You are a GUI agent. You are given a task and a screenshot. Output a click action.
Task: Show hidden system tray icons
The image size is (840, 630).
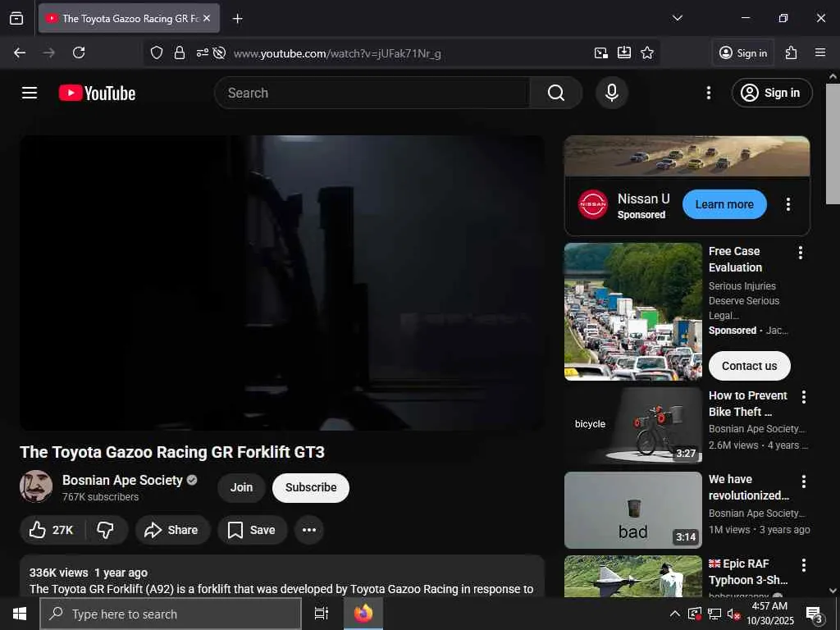point(675,614)
